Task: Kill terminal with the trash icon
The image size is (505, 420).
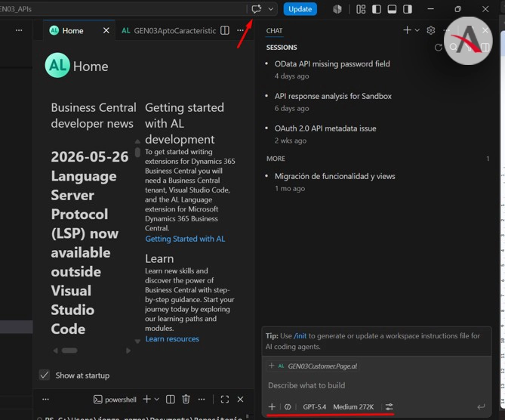Action: (186, 400)
